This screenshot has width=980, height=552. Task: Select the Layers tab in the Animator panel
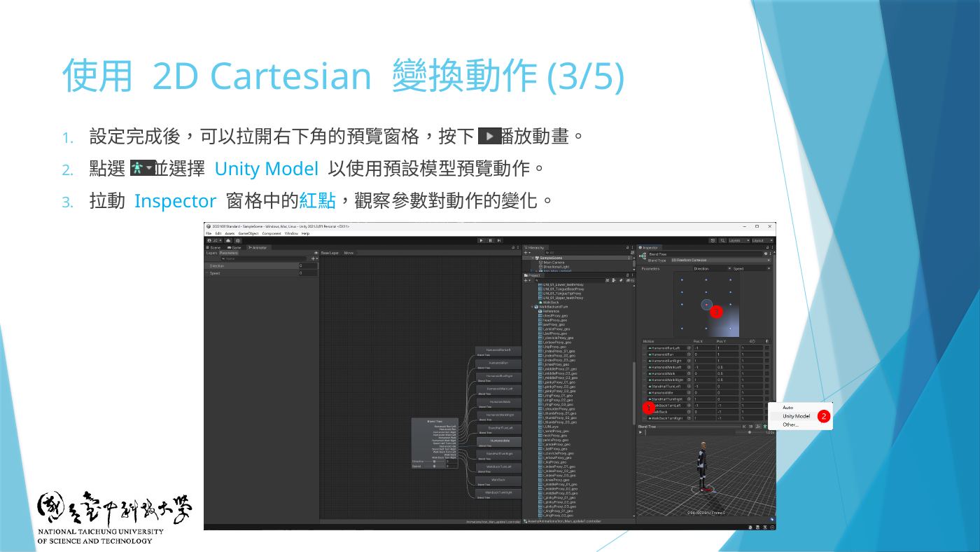[x=212, y=252]
